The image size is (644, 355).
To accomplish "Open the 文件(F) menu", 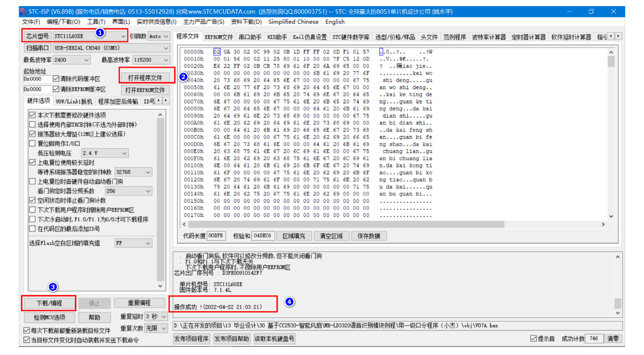I will coord(31,22).
